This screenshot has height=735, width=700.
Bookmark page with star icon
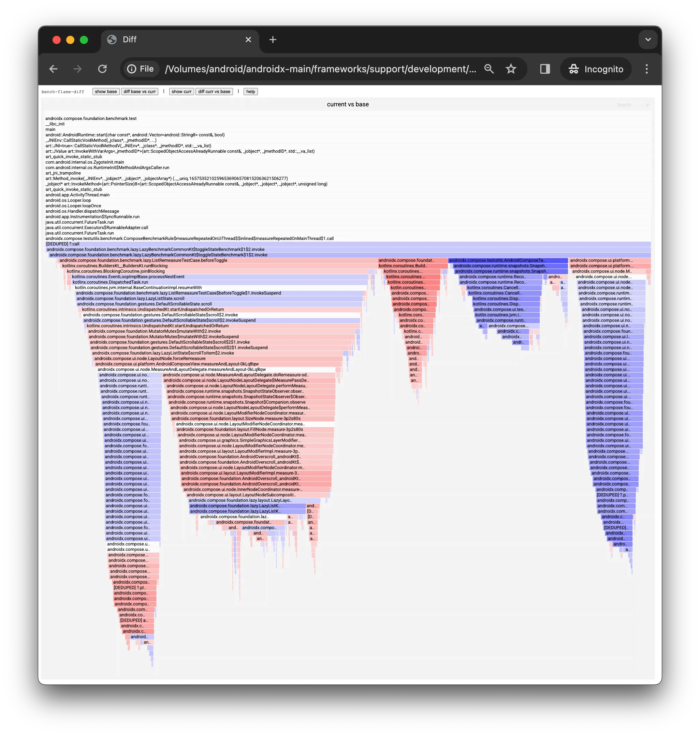[511, 69]
